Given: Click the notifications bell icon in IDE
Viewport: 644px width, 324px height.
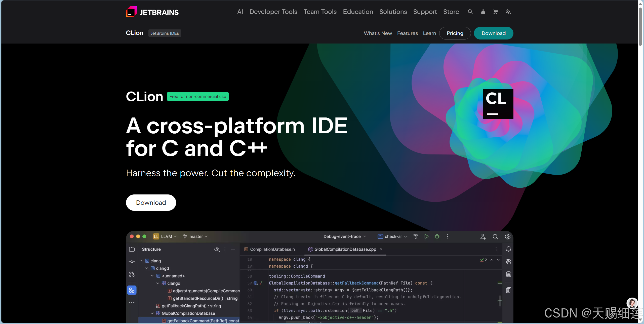Looking at the screenshot, I should coord(508,249).
